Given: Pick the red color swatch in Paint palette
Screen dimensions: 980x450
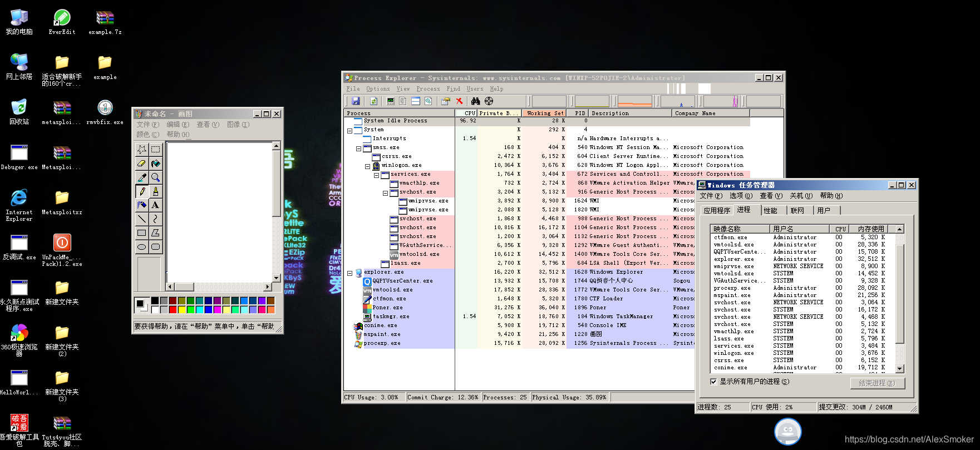Looking at the screenshot, I should pyautogui.click(x=173, y=309).
